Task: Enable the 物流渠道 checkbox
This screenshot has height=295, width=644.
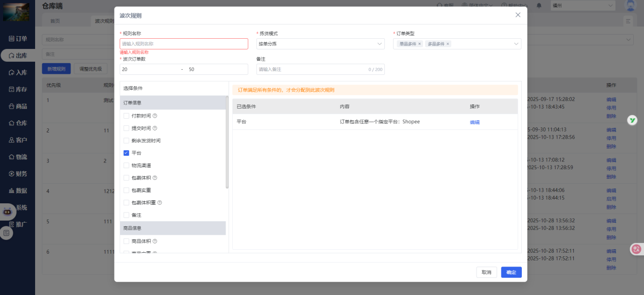Action: pos(126,166)
